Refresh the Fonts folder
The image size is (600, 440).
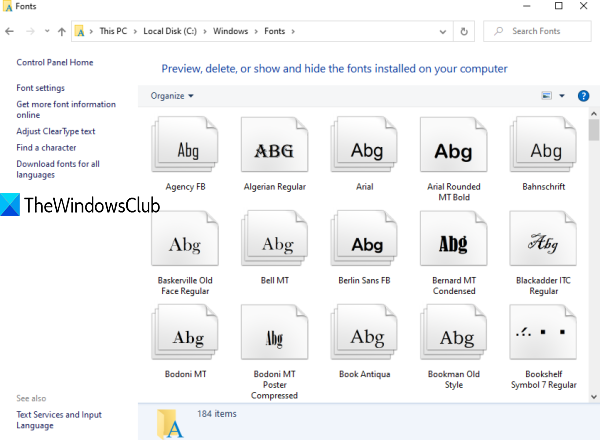click(464, 31)
